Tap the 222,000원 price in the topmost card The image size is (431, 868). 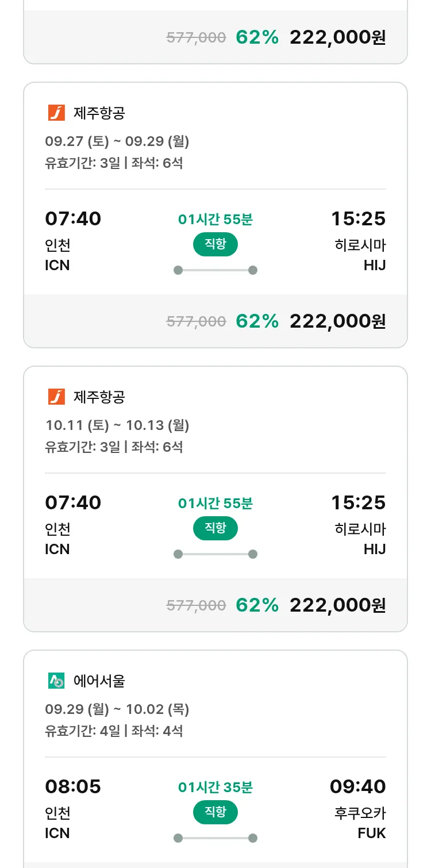coord(337,37)
